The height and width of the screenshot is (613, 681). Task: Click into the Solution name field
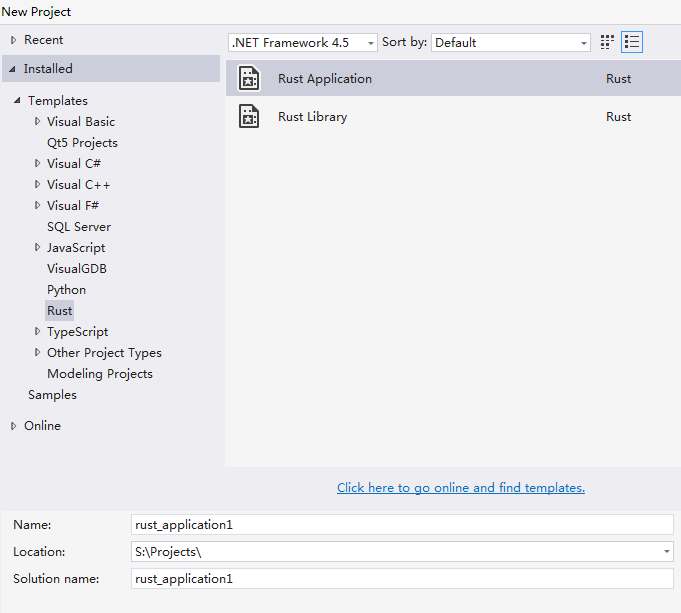(402, 578)
